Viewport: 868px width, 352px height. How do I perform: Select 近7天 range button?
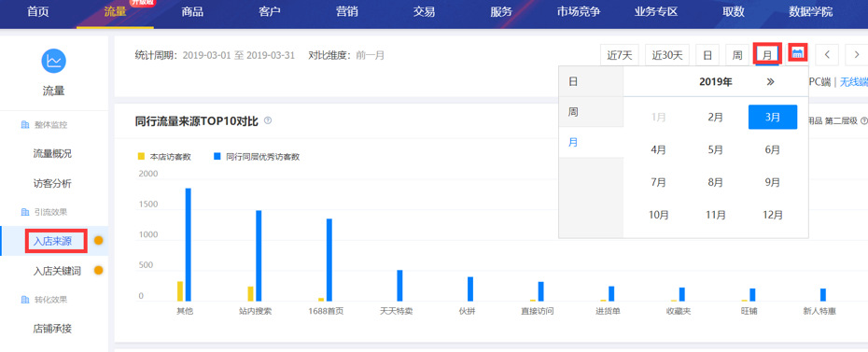(620, 55)
